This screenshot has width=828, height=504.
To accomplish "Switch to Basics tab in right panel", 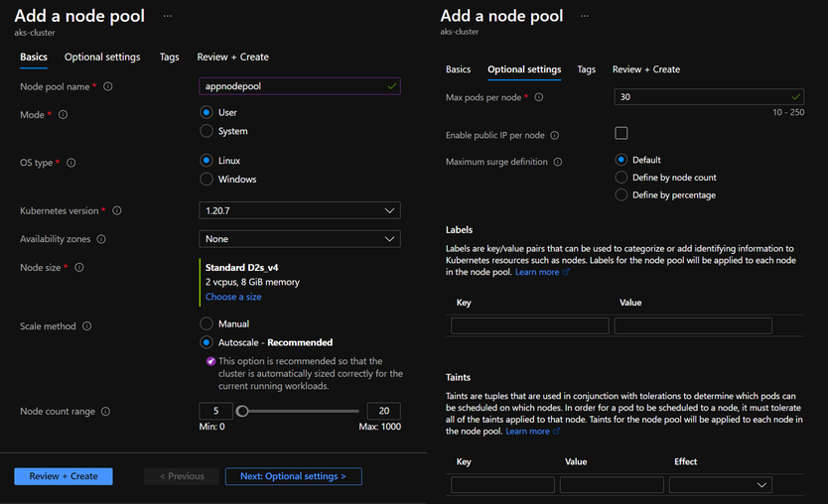I will coord(458,69).
